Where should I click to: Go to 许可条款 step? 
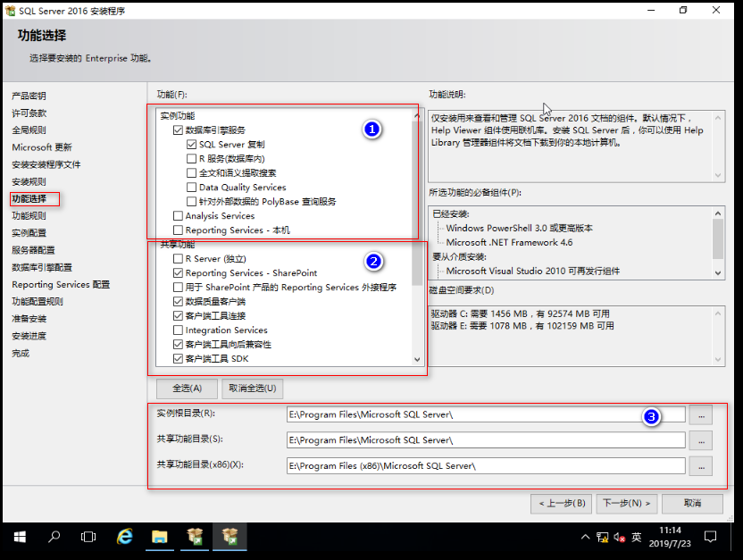click(x=29, y=113)
